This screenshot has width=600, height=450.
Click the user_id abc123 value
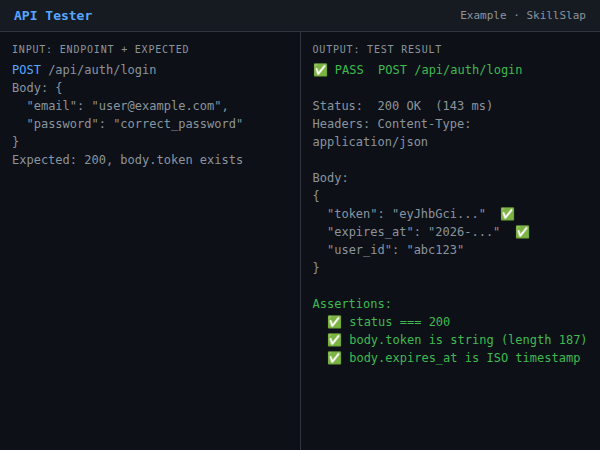[x=434, y=250]
